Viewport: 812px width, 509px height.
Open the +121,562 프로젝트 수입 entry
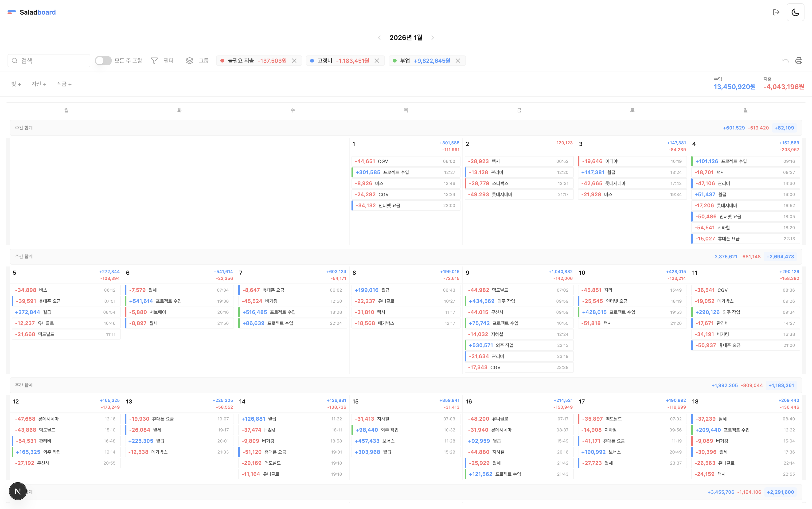tap(519, 474)
